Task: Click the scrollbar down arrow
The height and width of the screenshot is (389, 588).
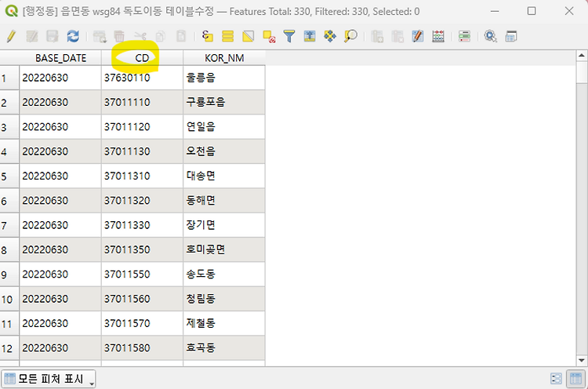Action: 582,361
